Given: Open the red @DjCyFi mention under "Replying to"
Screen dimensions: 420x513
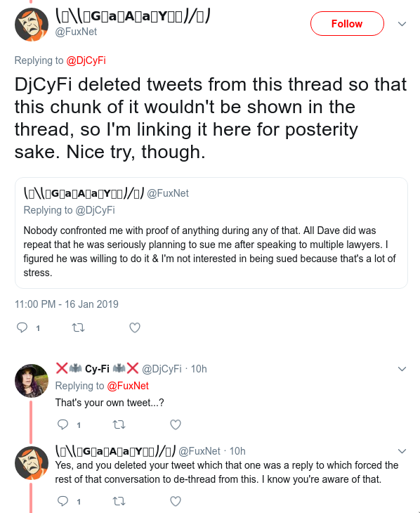Looking at the screenshot, I should pos(86,60).
